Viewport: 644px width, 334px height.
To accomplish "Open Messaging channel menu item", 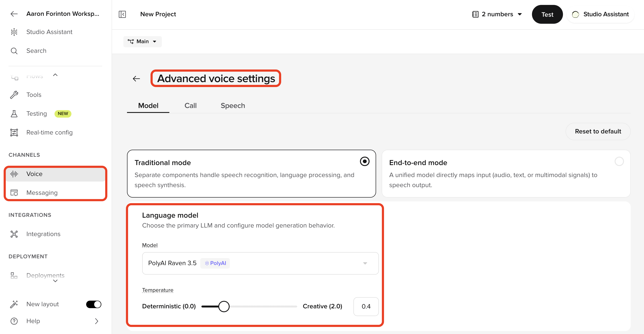I will [x=55, y=192].
